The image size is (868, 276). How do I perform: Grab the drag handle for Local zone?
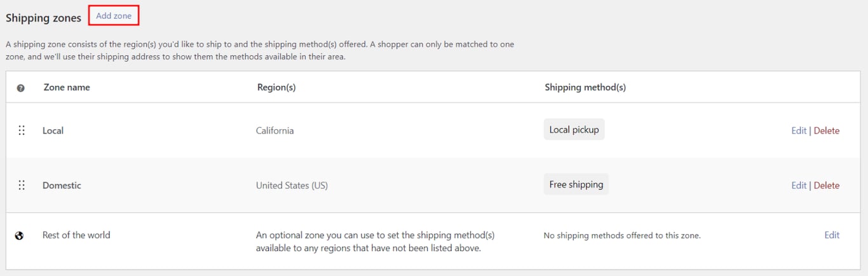tap(22, 130)
